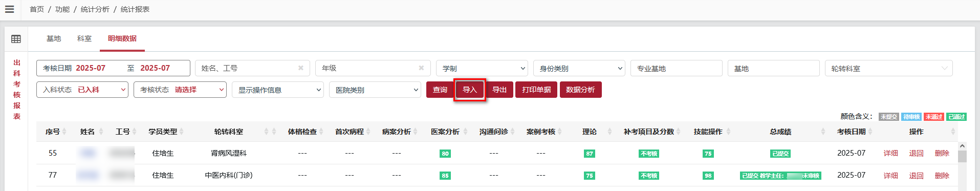This screenshot has width=980, height=191.
Task: Switch to the 基地 tab
Action: click(54, 38)
